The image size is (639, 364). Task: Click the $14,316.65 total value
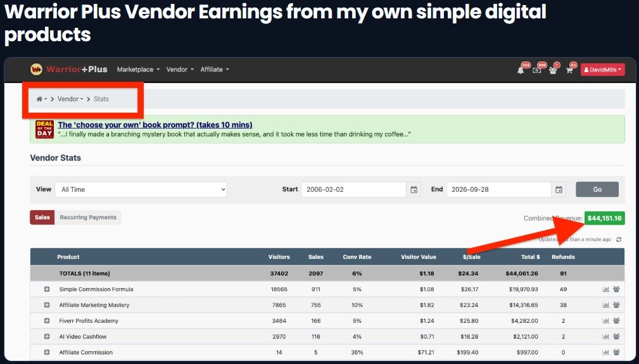tap(523, 305)
